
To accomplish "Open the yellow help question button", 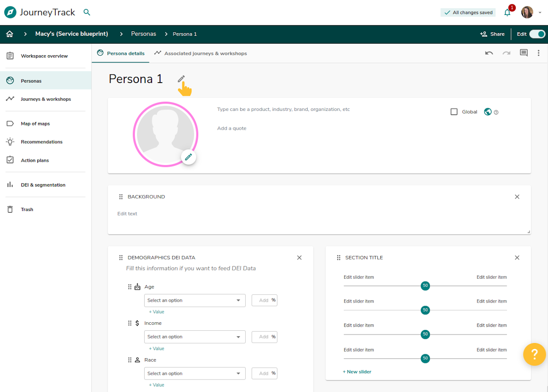I will tap(534, 354).
